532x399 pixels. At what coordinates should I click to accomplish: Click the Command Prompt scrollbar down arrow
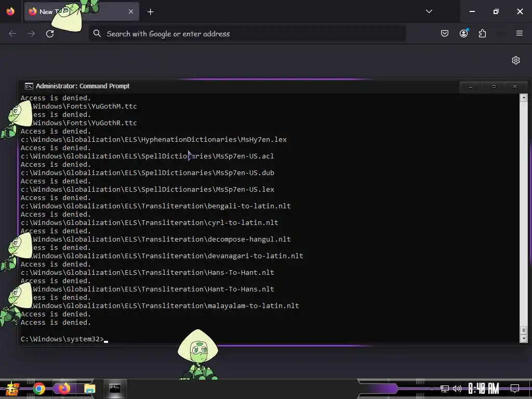tap(524, 339)
